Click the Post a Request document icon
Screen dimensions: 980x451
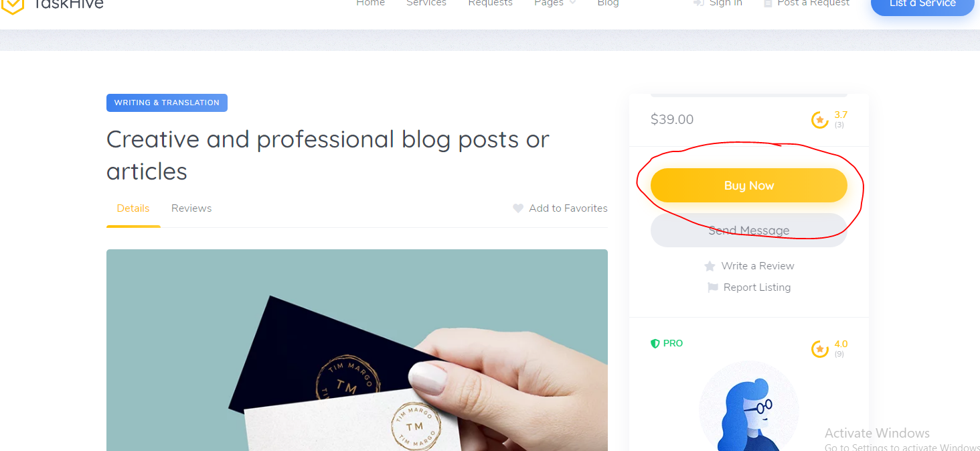tap(768, 3)
